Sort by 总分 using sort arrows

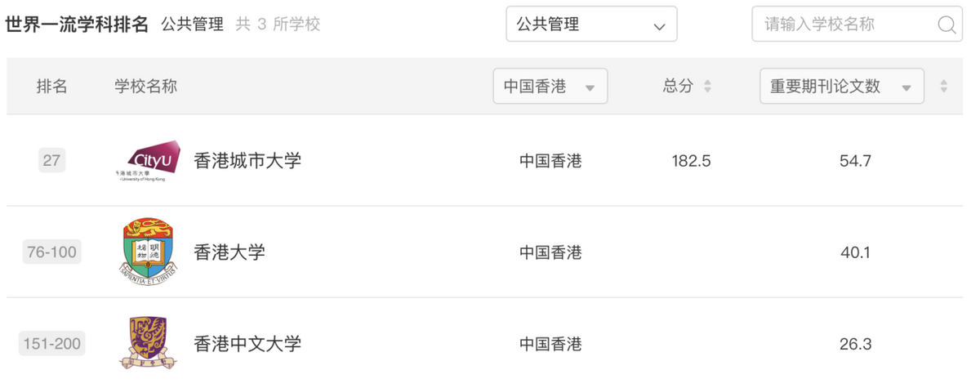[x=707, y=87]
